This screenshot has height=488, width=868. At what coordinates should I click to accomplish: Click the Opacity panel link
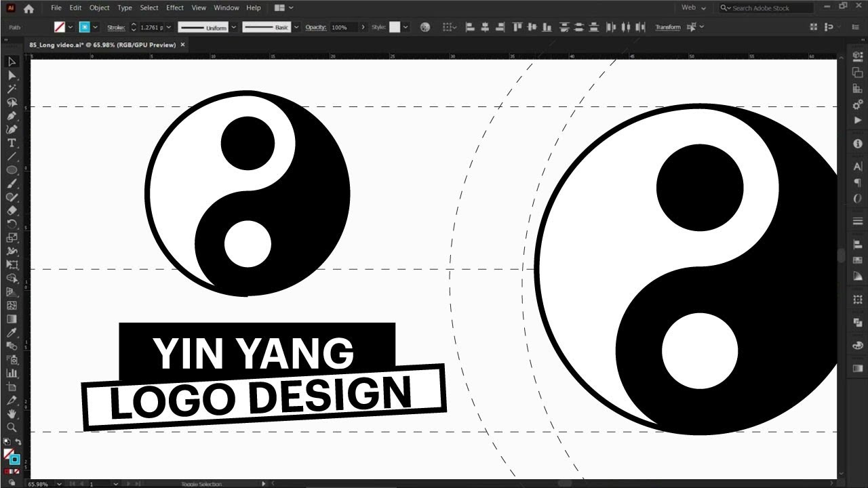pyautogui.click(x=316, y=27)
